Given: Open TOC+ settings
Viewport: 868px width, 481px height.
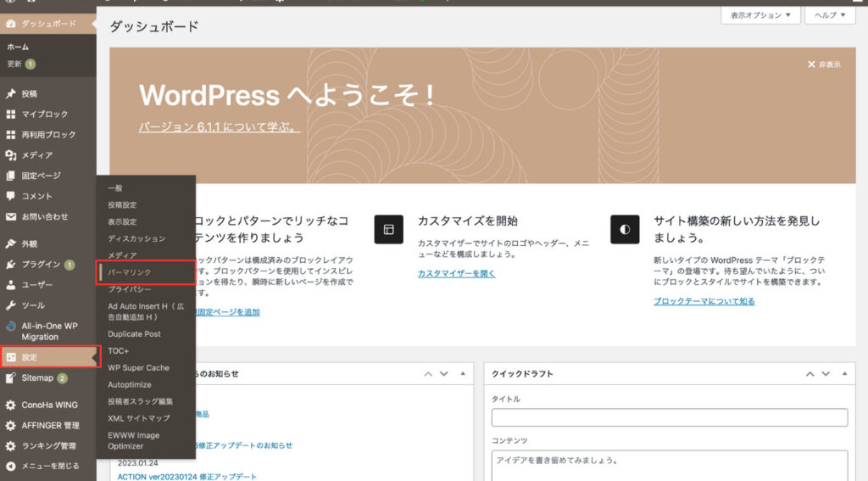Looking at the screenshot, I should 118,350.
